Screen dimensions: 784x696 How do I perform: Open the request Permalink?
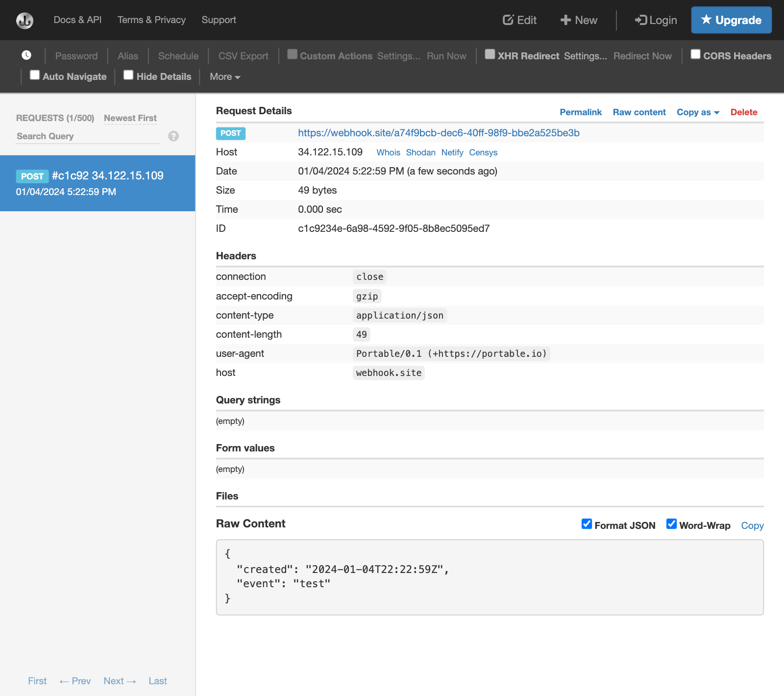581,112
